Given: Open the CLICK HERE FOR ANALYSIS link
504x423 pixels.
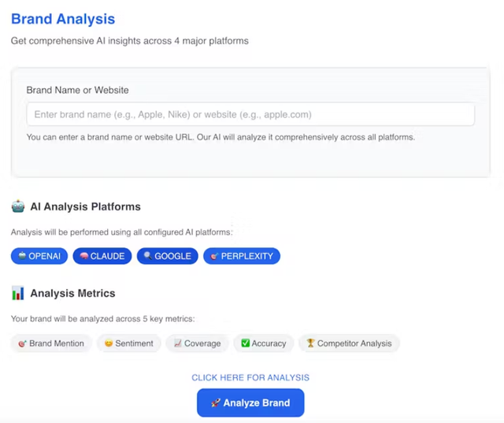Looking at the screenshot, I should [250, 377].
